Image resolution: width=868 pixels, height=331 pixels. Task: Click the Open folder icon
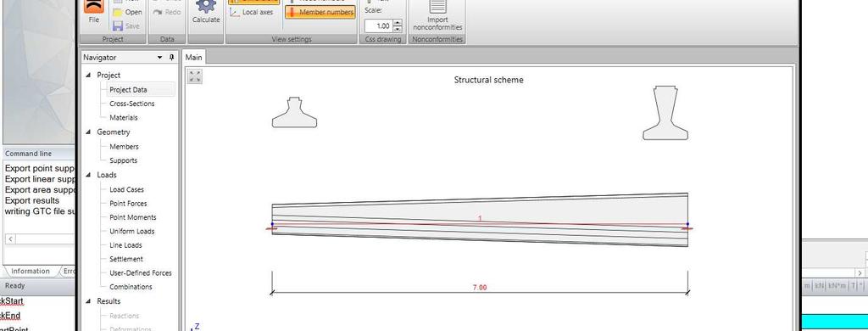tap(118, 12)
